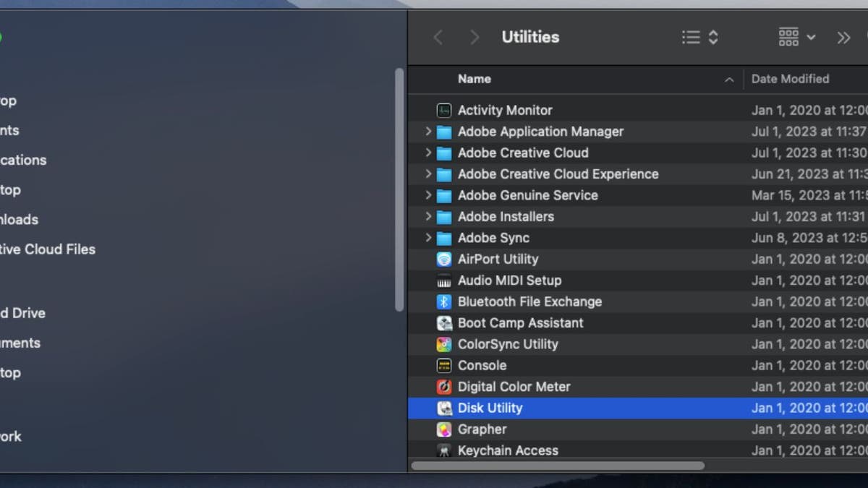This screenshot has width=868, height=488.
Task: Select the AirPort Utility row name
Action: (498, 260)
